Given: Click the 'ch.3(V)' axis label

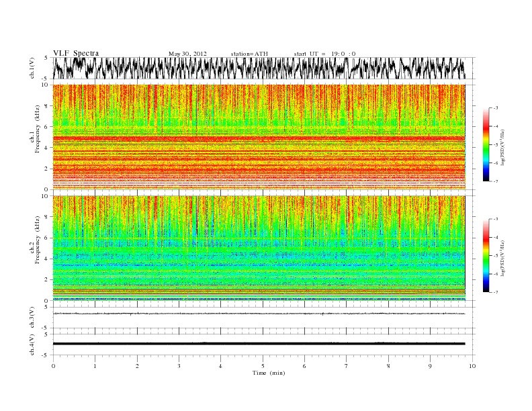Looking at the screenshot, I should (x=32, y=317).
